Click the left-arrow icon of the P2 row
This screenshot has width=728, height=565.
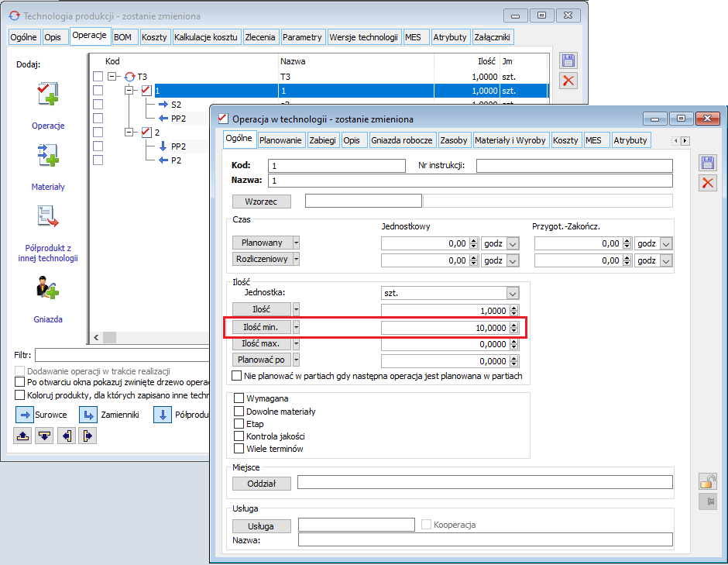point(163,160)
